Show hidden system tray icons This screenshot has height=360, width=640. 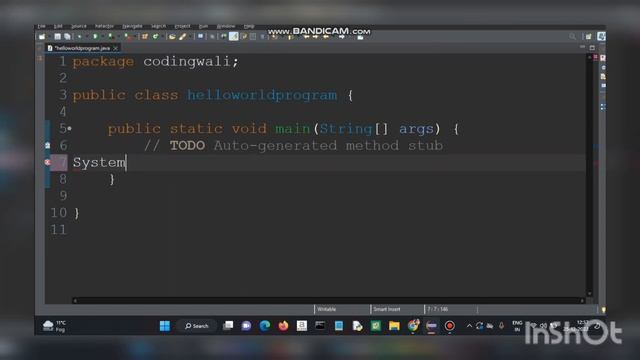[469, 326]
